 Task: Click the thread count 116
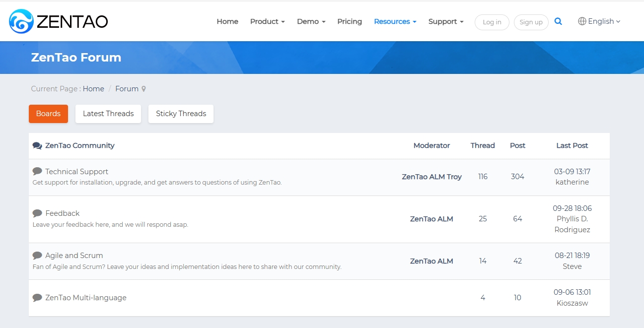[483, 177]
